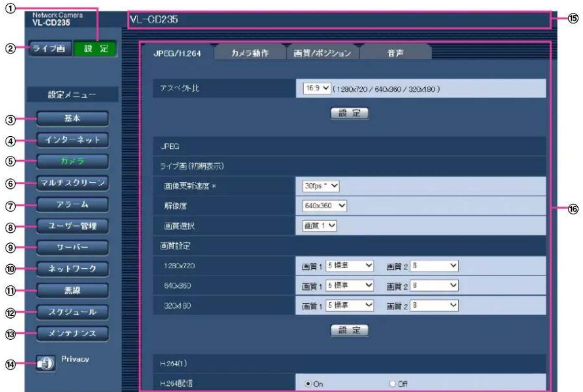Click the green 設定 mode button
The width and height of the screenshot is (583, 392).
click(95, 48)
